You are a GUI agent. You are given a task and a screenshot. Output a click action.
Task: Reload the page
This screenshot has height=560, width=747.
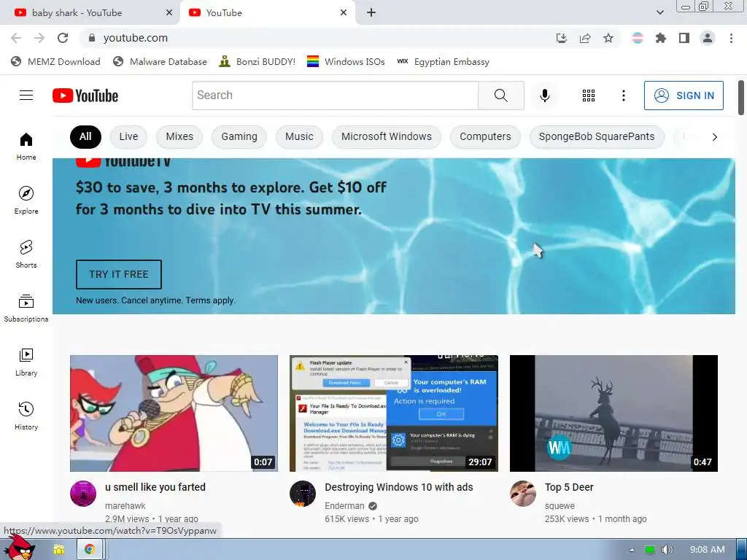(x=63, y=38)
